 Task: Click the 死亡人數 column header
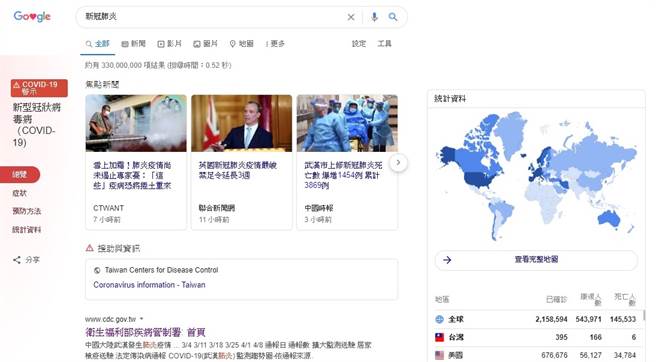pos(625,299)
